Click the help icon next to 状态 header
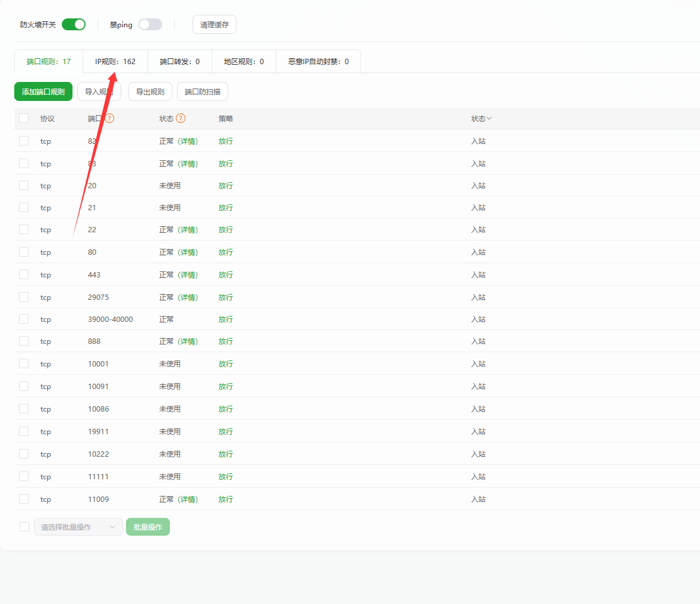The image size is (700, 604). point(181,118)
